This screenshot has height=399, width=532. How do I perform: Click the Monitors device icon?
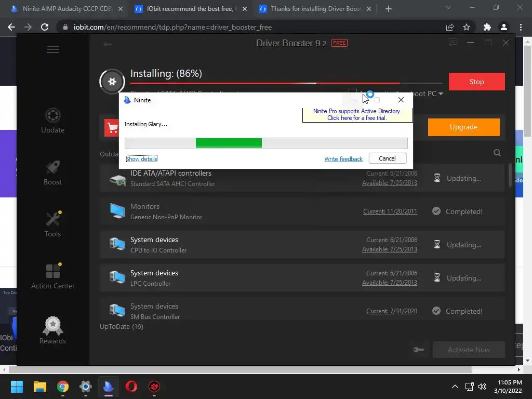click(117, 211)
